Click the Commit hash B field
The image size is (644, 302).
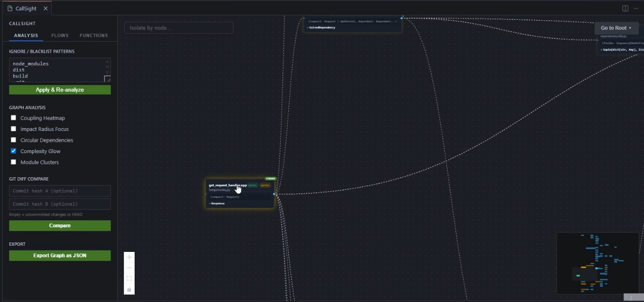pyautogui.click(x=60, y=204)
